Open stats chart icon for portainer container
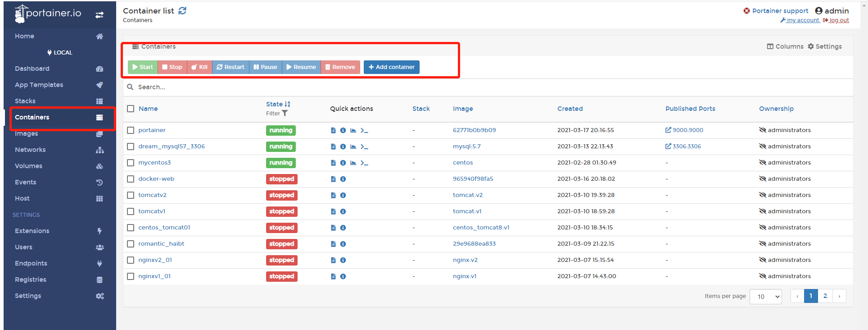 (x=353, y=130)
